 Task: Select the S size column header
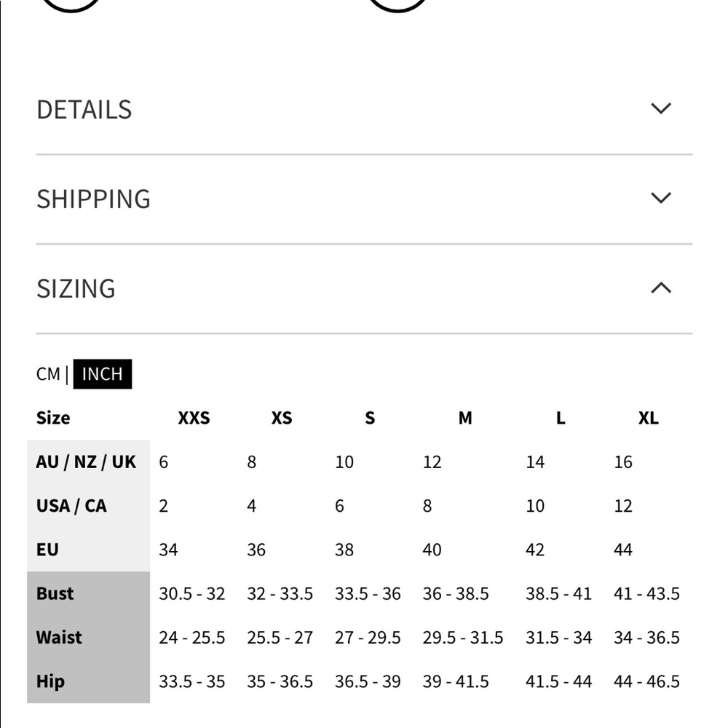[x=370, y=418]
